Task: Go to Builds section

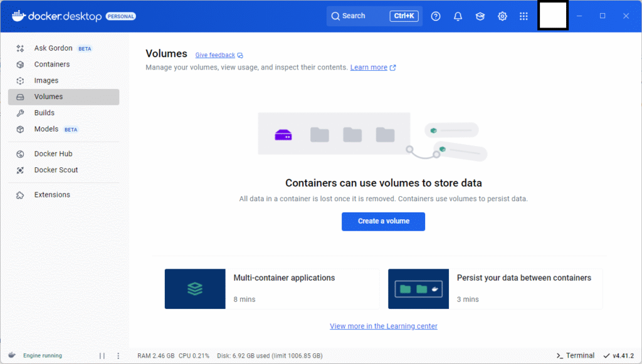Action: [x=63, y=113]
